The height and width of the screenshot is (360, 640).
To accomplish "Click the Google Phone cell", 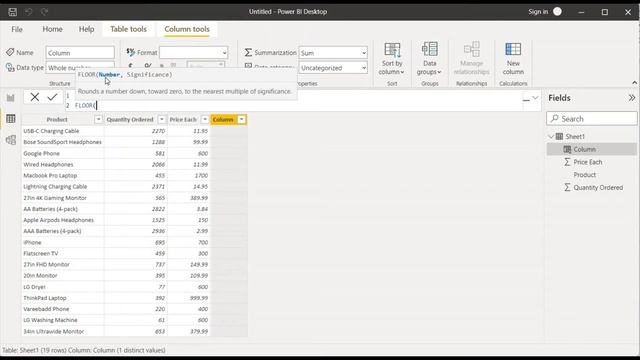I will (x=63, y=153).
